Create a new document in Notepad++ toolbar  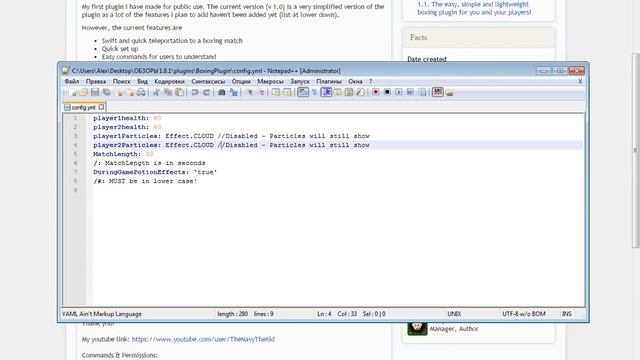(x=73, y=93)
